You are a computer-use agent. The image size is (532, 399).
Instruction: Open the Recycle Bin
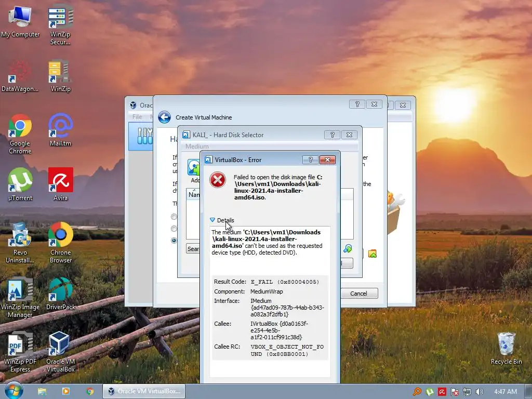[x=506, y=349]
